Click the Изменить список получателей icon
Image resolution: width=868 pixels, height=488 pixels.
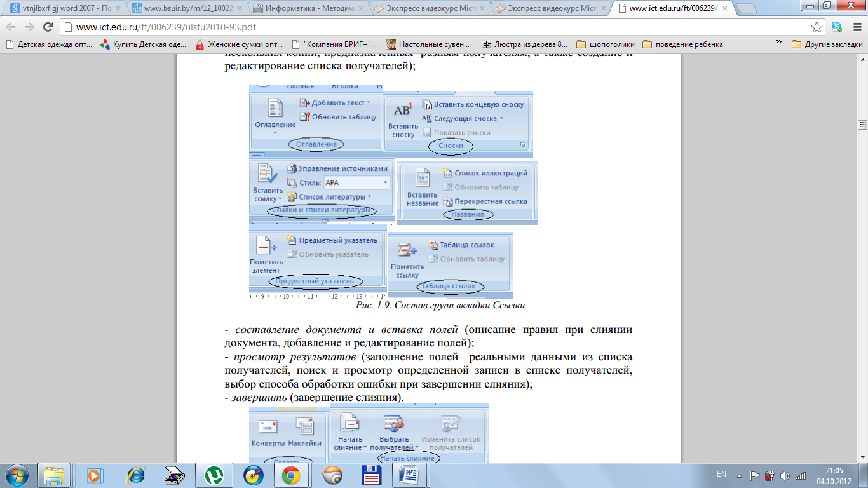451,424
